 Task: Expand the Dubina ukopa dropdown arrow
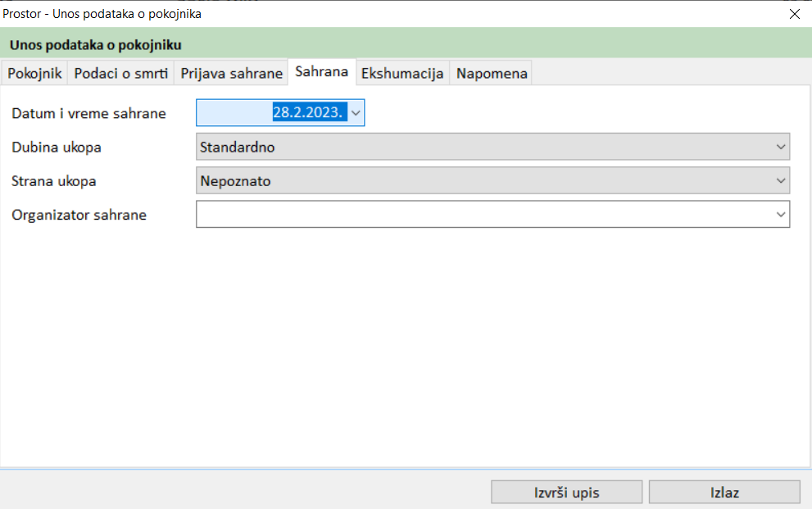tap(780, 147)
